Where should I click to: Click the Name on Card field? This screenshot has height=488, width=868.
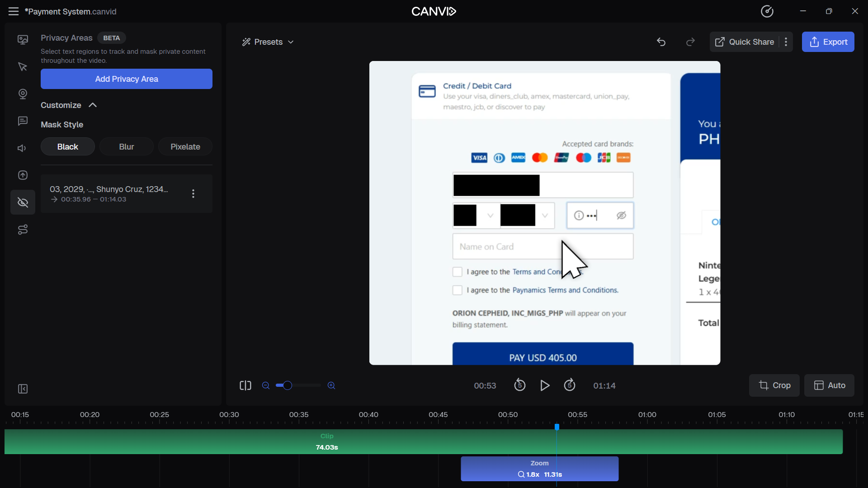click(x=543, y=247)
